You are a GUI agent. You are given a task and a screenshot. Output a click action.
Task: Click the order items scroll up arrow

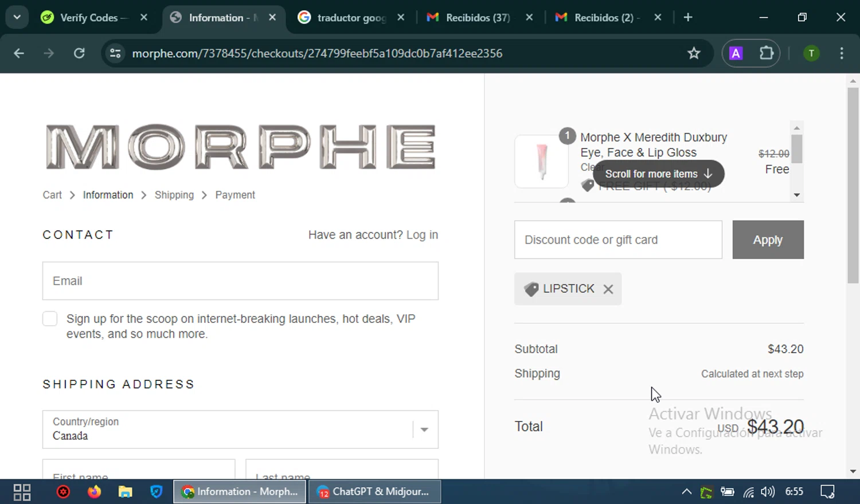pyautogui.click(x=796, y=127)
